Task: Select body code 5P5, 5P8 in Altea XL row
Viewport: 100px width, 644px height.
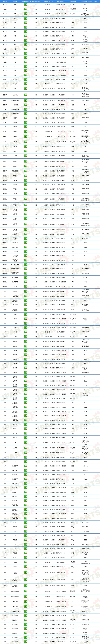Action: pos(73,84)
